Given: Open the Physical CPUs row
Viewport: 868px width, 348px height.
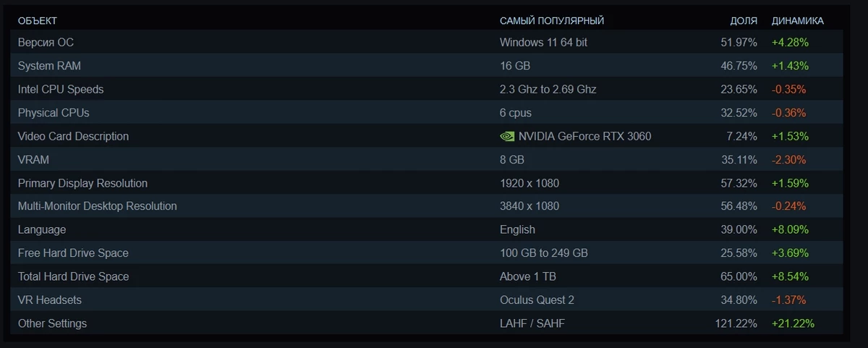Looking at the screenshot, I should coord(427,113).
